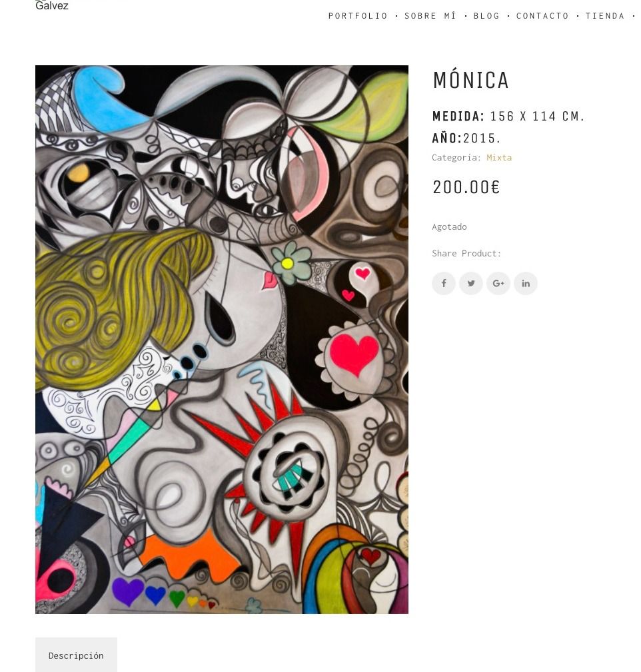Share product on Google Plus icon
This screenshot has width=641, height=672.
498,283
